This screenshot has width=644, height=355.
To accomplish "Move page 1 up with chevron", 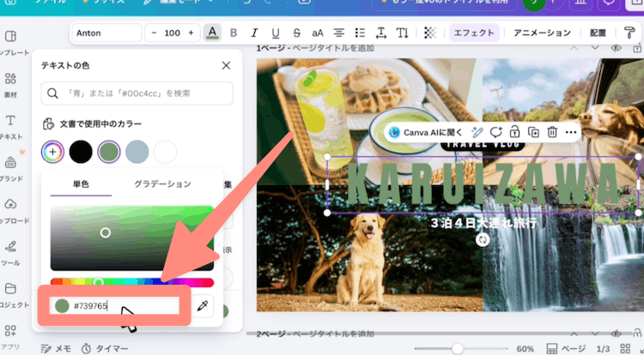I will click(x=574, y=48).
